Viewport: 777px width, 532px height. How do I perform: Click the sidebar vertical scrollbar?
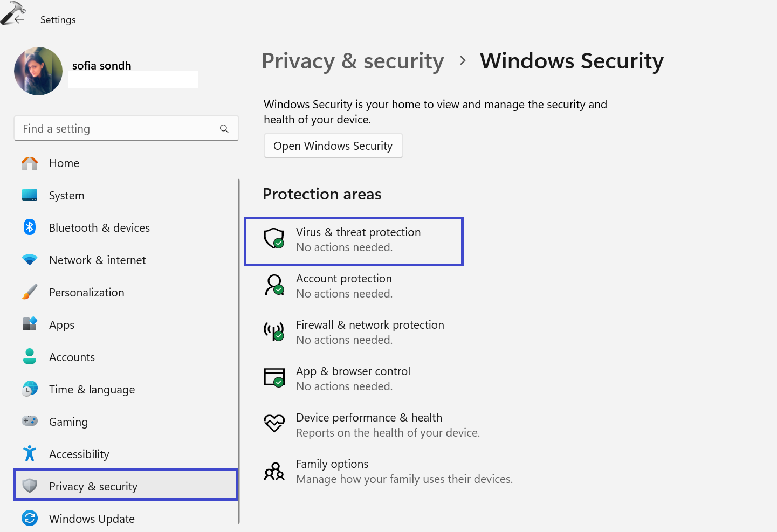tap(239, 350)
